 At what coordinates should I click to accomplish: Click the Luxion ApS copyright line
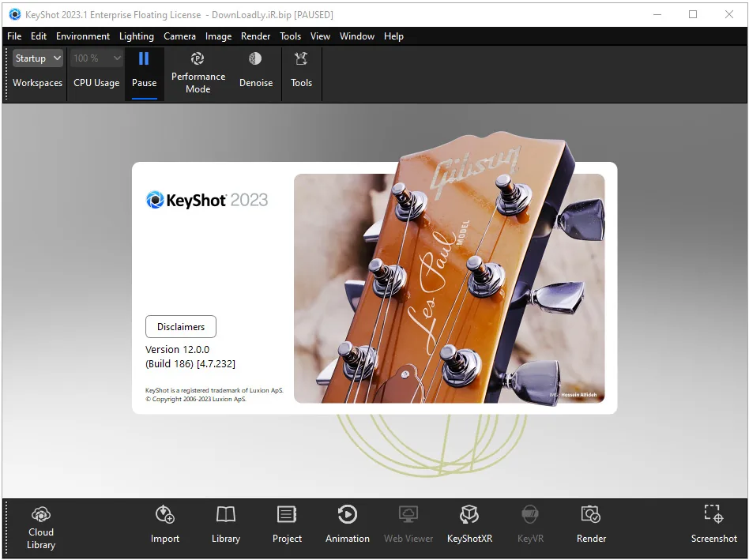[196, 399]
